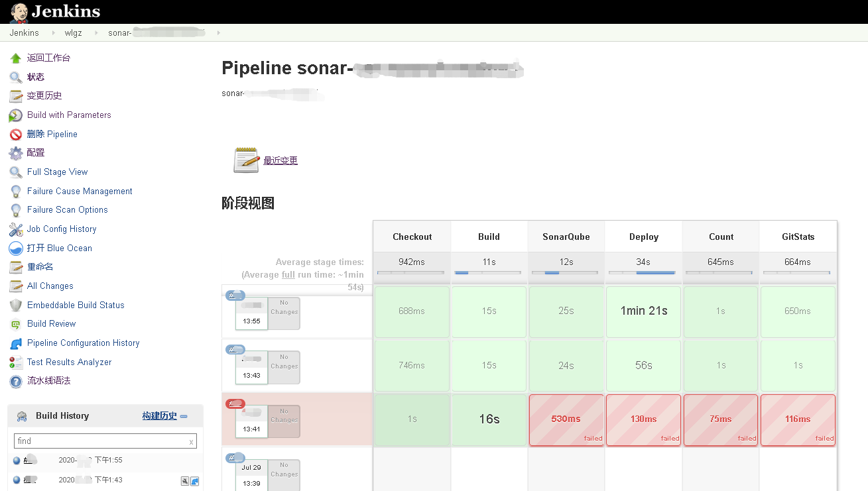
Task: Expand breadcrumb arrow after wlgz
Action: point(95,32)
